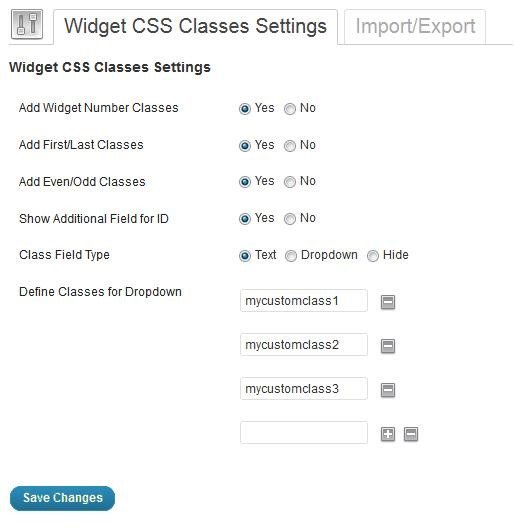Set Class Field Type to Hide
This screenshot has height=530, width=514.
373,256
